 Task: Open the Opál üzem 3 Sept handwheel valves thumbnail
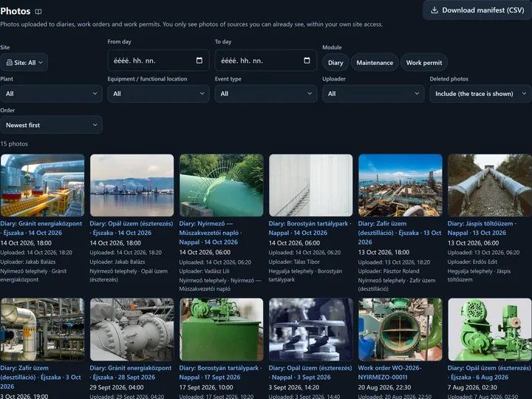click(x=311, y=330)
